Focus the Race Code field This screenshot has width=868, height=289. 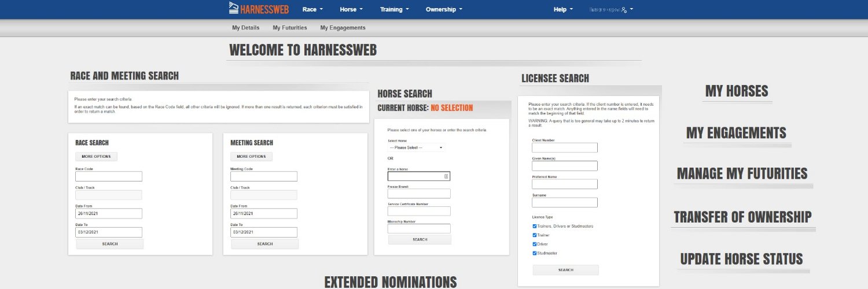coord(109,176)
